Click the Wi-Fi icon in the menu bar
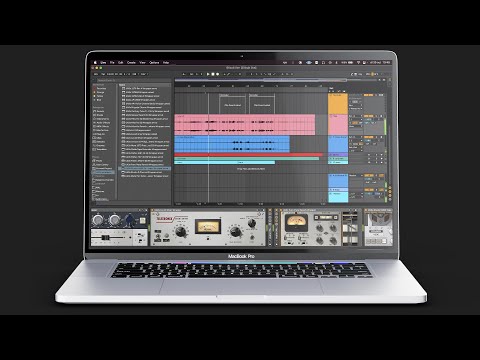The image size is (480, 360). 358,62
